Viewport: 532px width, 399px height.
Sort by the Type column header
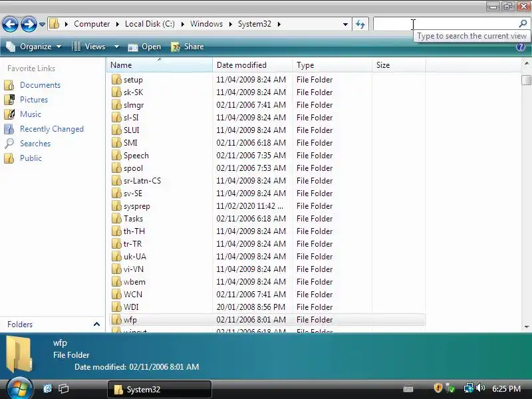pos(332,65)
